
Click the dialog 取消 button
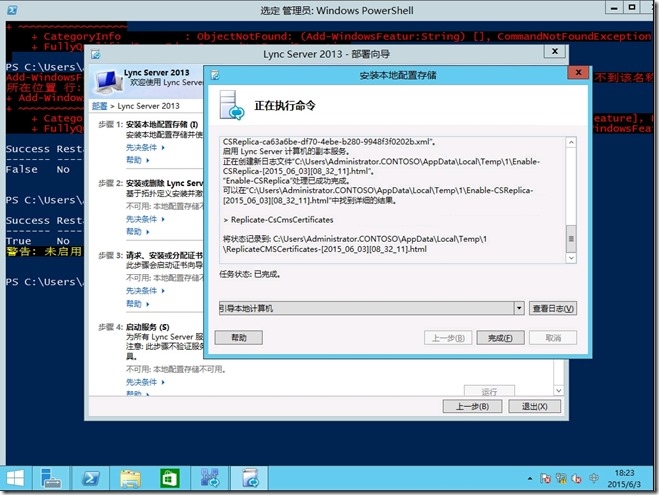tap(553, 338)
